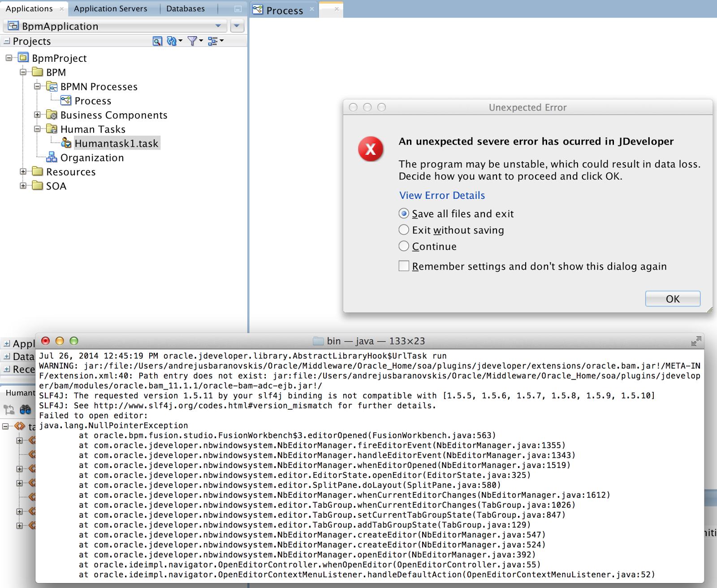The height and width of the screenshot is (588, 717).
Task: Click the BPMN Processes folder icon
Action: click(x=52, y=86)
